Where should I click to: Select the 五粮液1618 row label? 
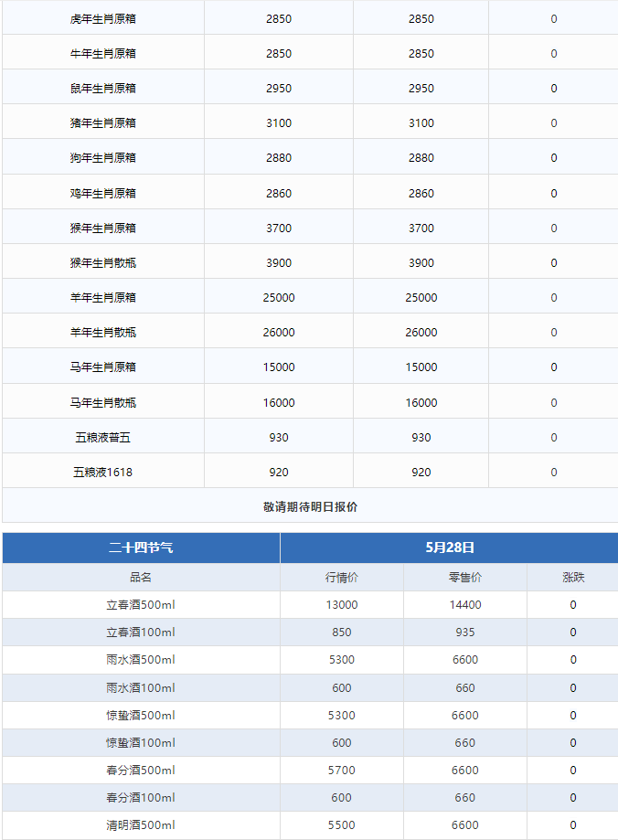pos(103,473)
